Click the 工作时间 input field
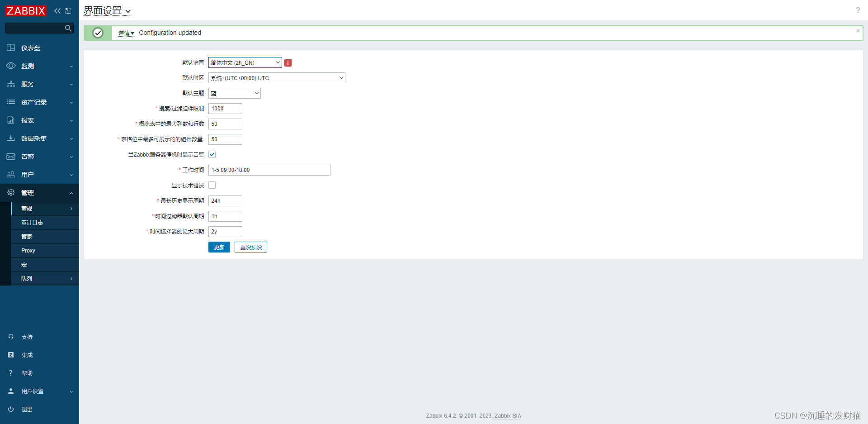Viewport: 868px width, 424px height. pyautogui.click(x=269, y=170)
